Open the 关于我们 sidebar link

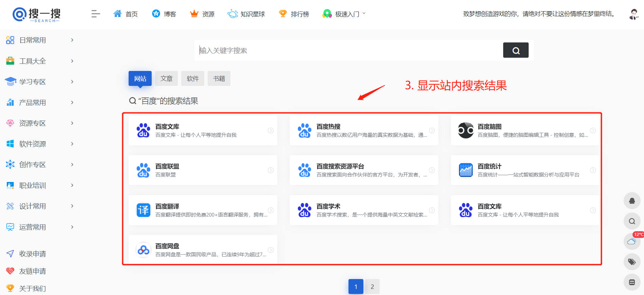tap(26, 288)
